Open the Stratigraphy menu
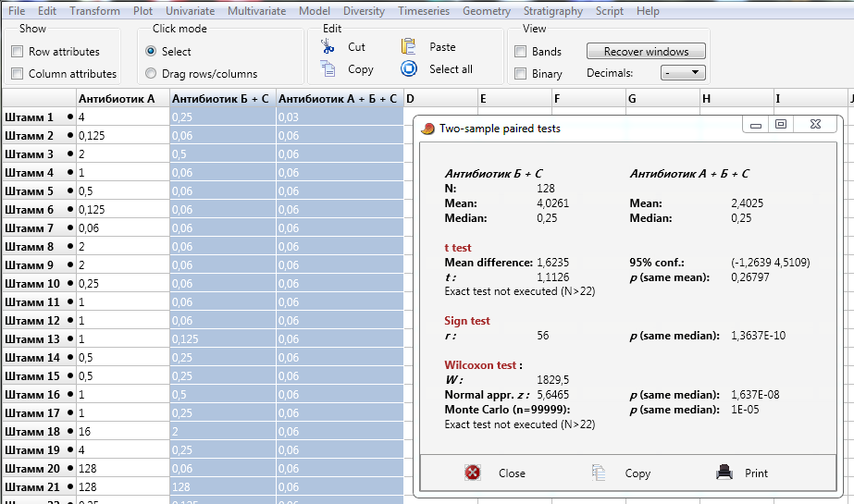 pos(552,11)
